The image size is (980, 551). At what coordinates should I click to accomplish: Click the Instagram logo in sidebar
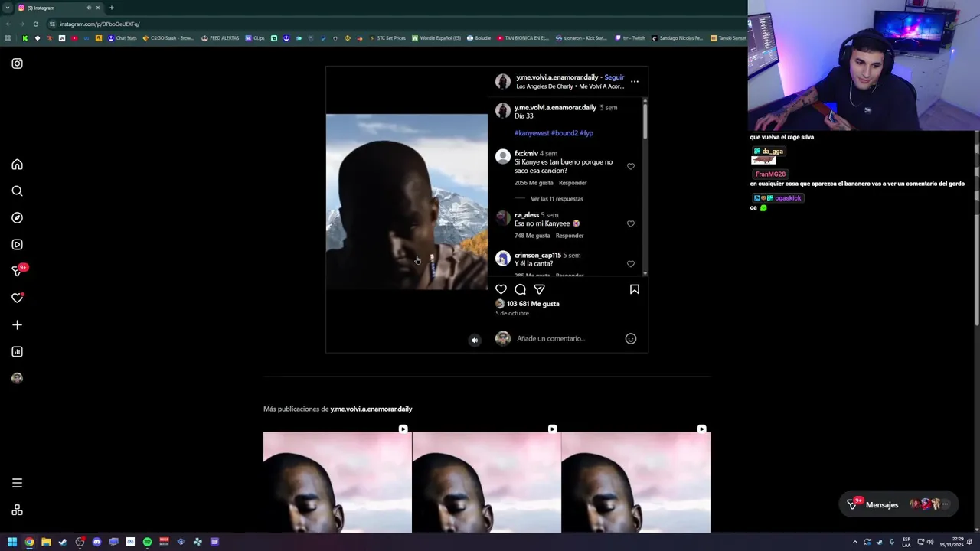17,64
